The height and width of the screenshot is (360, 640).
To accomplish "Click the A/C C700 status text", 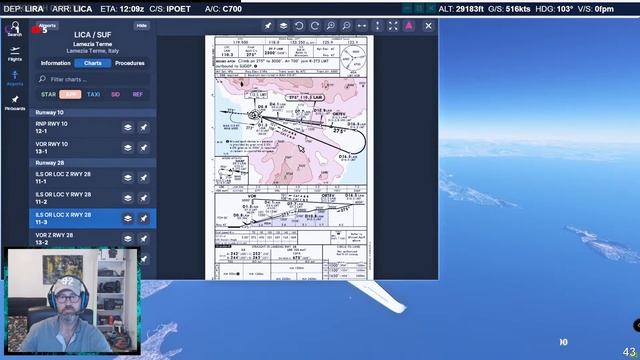I will [x=223, y=9].
